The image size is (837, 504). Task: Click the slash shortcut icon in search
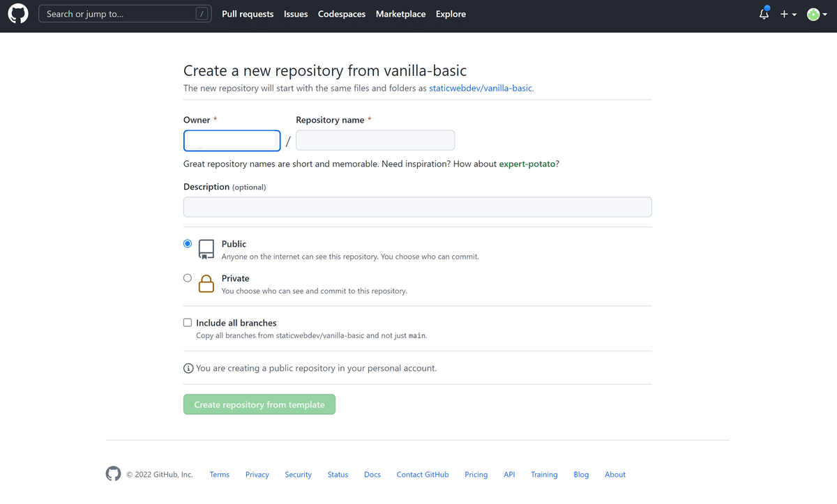[x=202, y=14]
